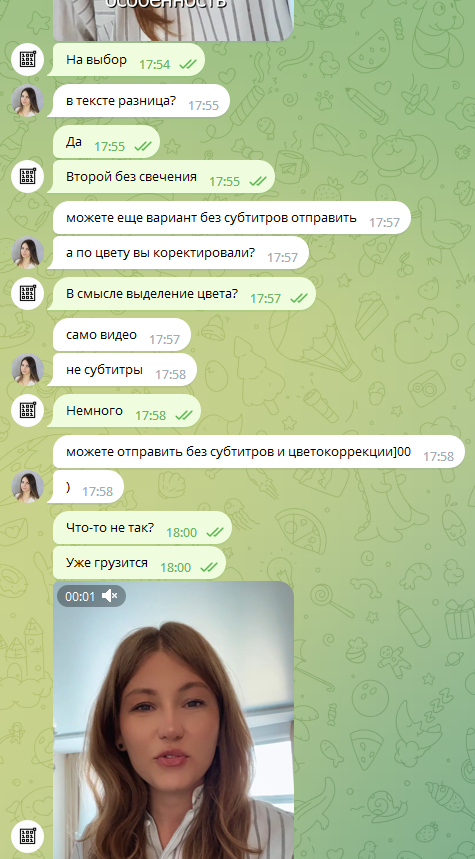
Task: Click the grid avatar at the video message bottom
Action: 28,836
